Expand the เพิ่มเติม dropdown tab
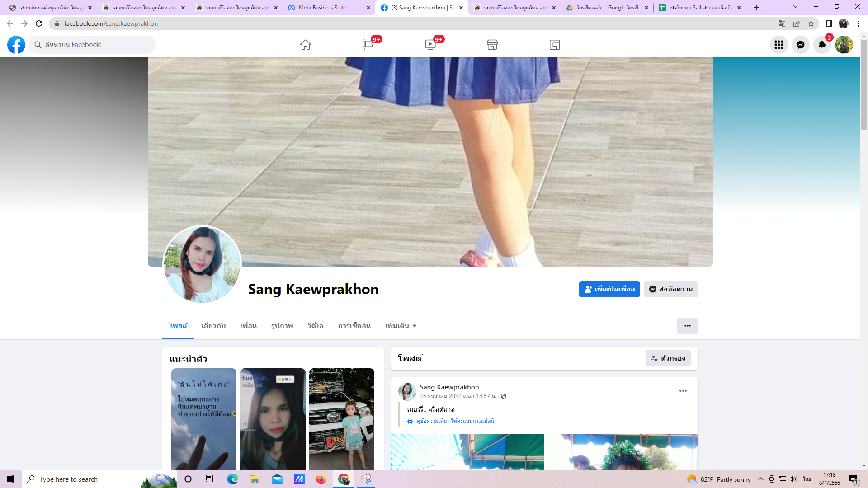868x488 pixels. click(401, 326)
